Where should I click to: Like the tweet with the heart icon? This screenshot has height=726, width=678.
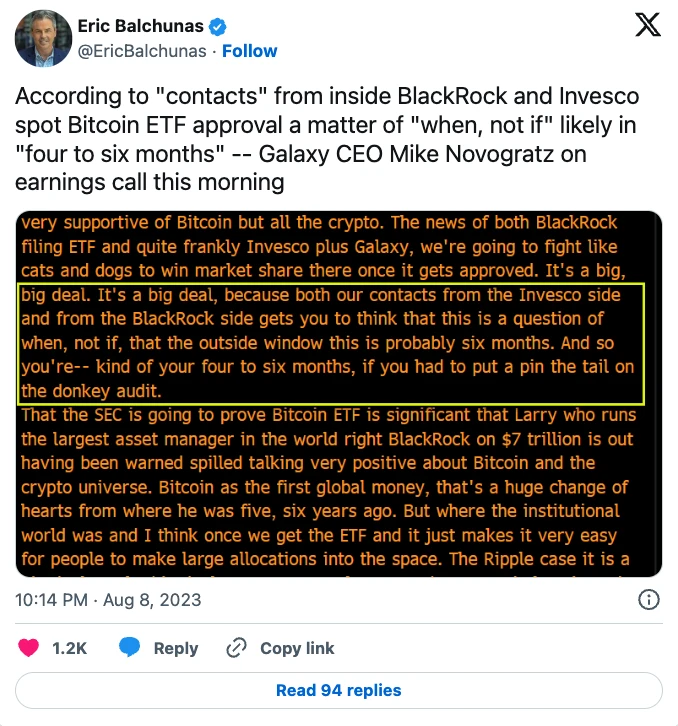[x=31, y=648]
